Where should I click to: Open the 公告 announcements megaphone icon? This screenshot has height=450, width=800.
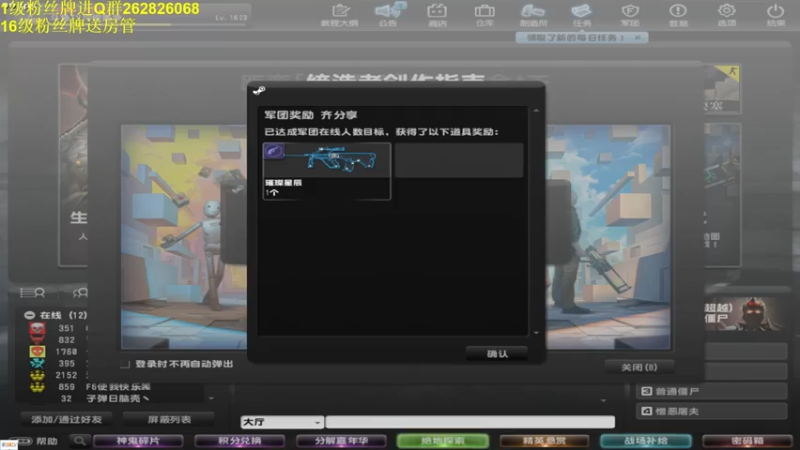389,15
